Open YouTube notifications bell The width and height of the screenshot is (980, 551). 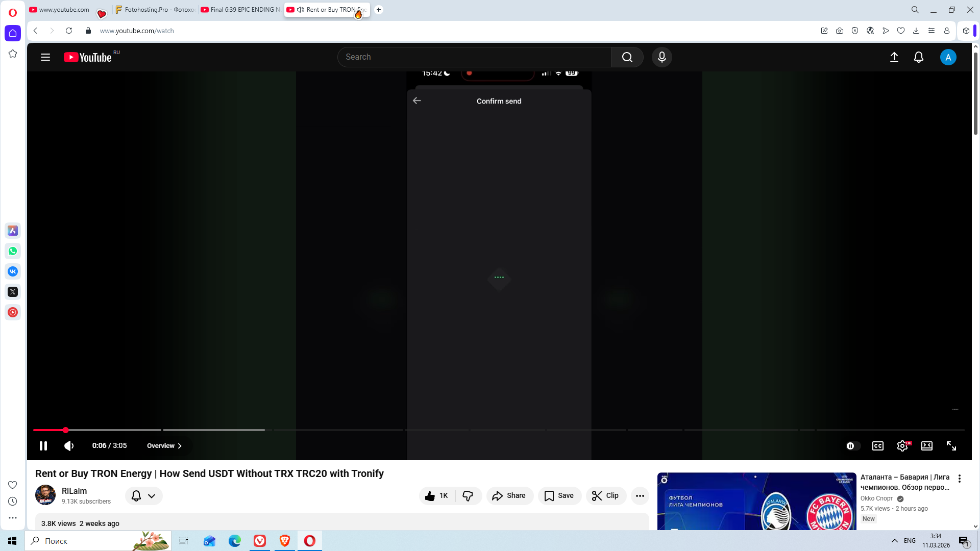click(919, 57)
